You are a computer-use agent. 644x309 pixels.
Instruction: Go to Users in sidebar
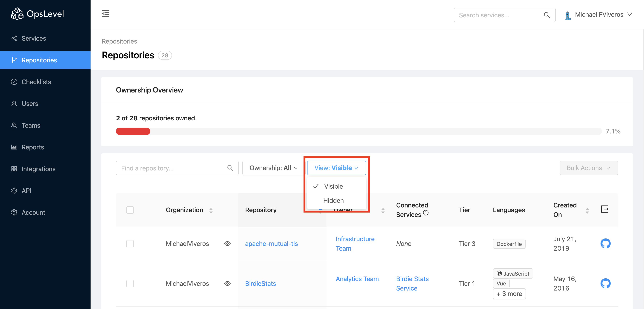point(45,104)
